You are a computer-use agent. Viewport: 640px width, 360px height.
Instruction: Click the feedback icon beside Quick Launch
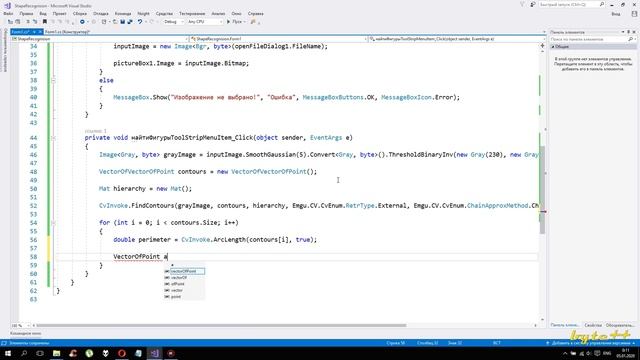tap(533, 4)
